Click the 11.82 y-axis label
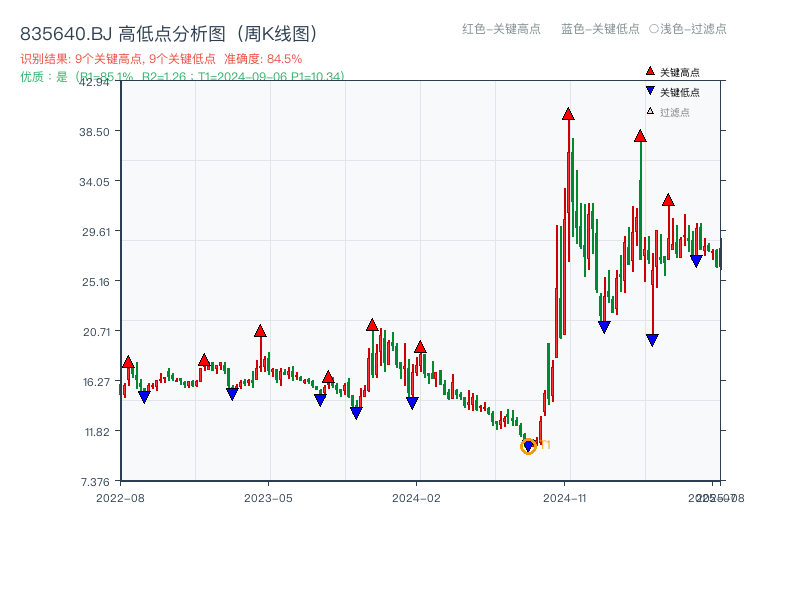The width and height of the screenshot is (800, 600). pyautogui.click(x=97, y=432)
